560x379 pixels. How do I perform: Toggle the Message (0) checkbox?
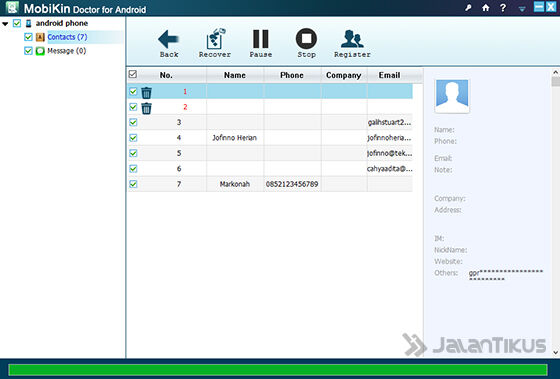click(x=28, y=51)
